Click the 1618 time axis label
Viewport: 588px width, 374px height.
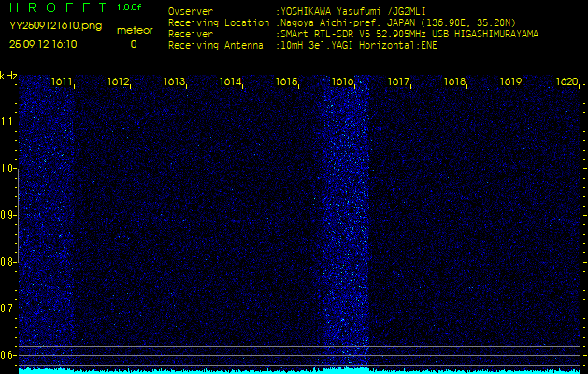[x=454, y=81]
